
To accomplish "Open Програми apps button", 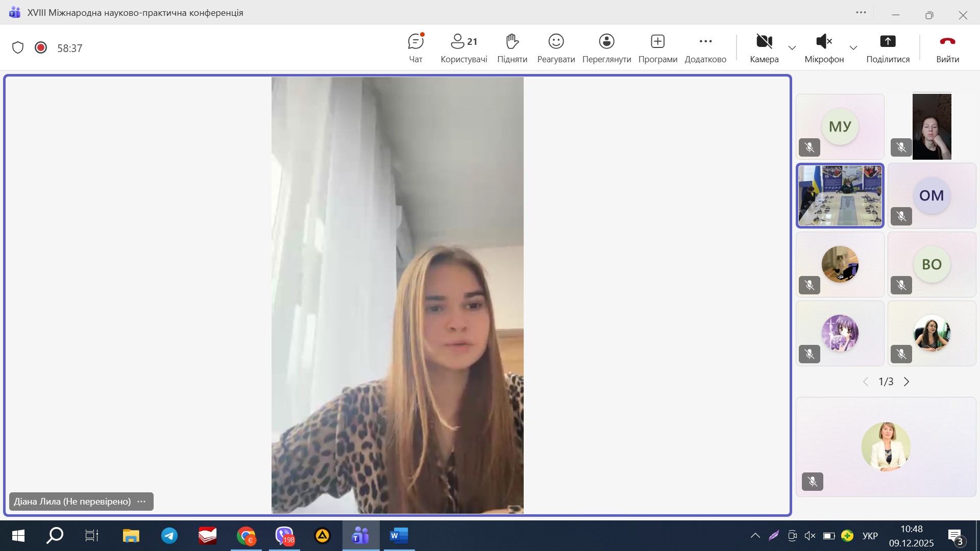I will [x=657, y=48].
